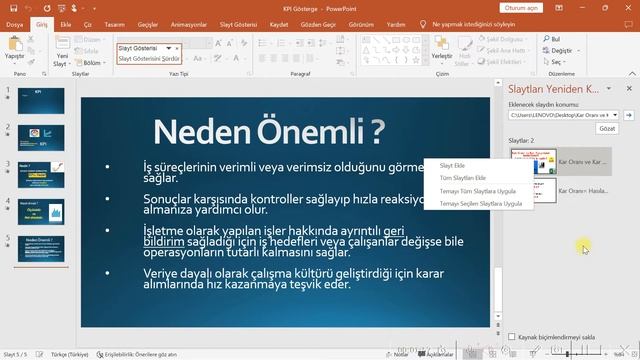Screen dimensions: 640x360
Task: Switch to the Tasarım tab
Action: click(114, 24)
